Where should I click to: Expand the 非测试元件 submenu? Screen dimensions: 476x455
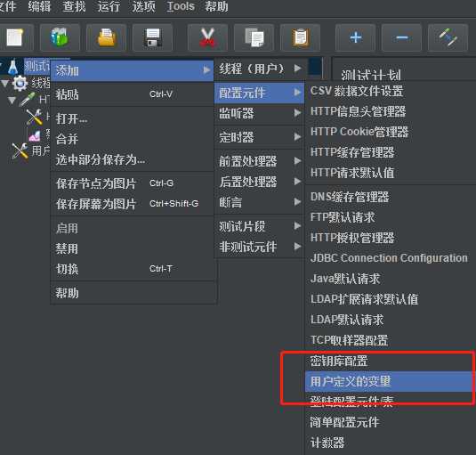(x=259, y=247)
